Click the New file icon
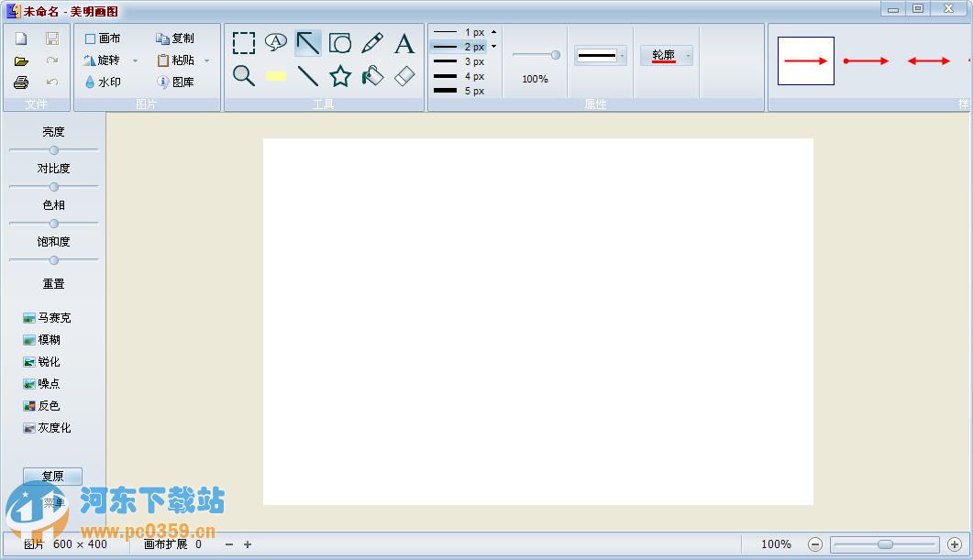973x560 pixels. coord(21,38)
